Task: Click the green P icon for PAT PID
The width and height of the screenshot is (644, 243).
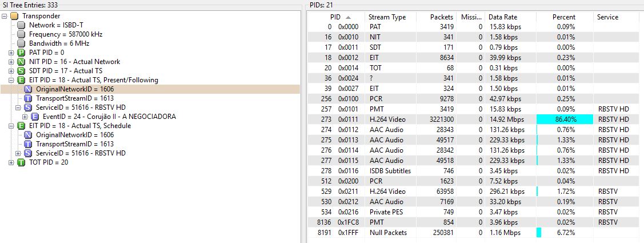Action: 21,53
